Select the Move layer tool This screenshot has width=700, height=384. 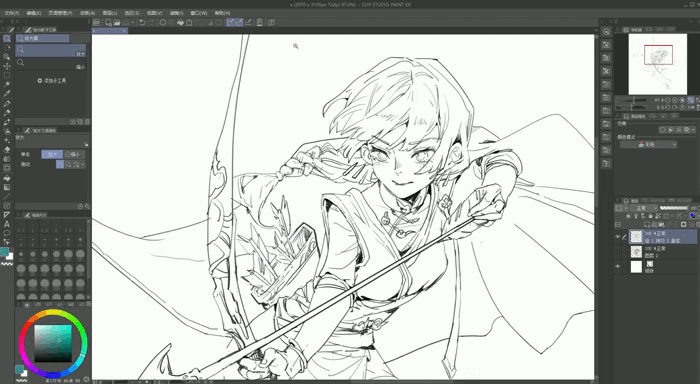click(x=7, y=66)
